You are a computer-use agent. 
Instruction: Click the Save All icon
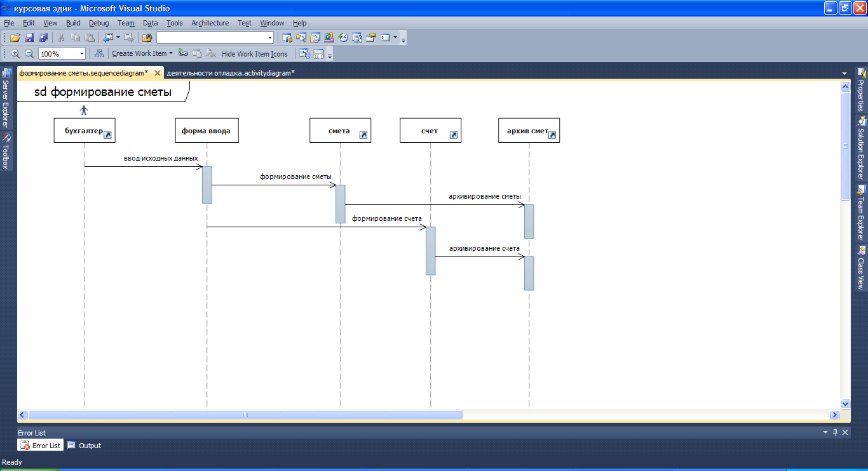[43, 37]
